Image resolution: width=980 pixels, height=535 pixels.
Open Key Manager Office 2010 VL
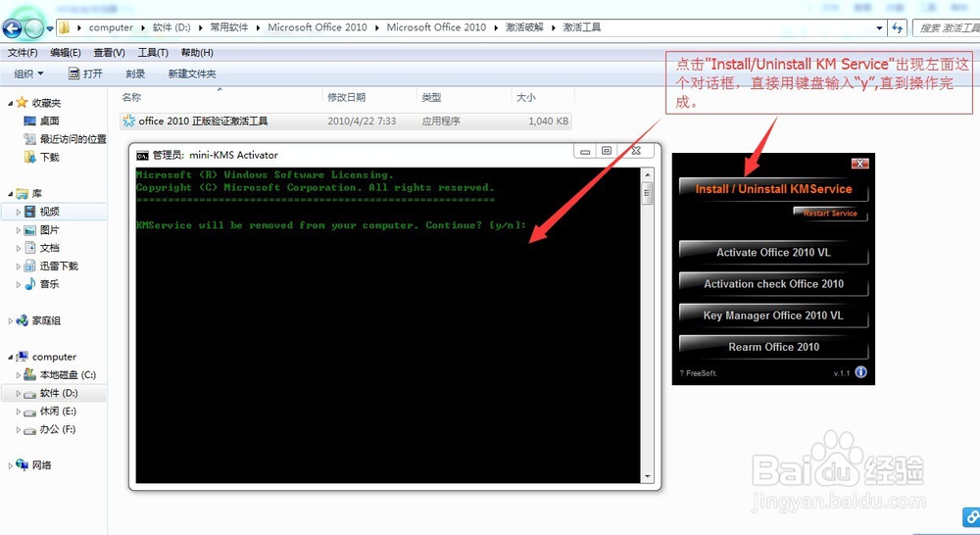(773, 316)
